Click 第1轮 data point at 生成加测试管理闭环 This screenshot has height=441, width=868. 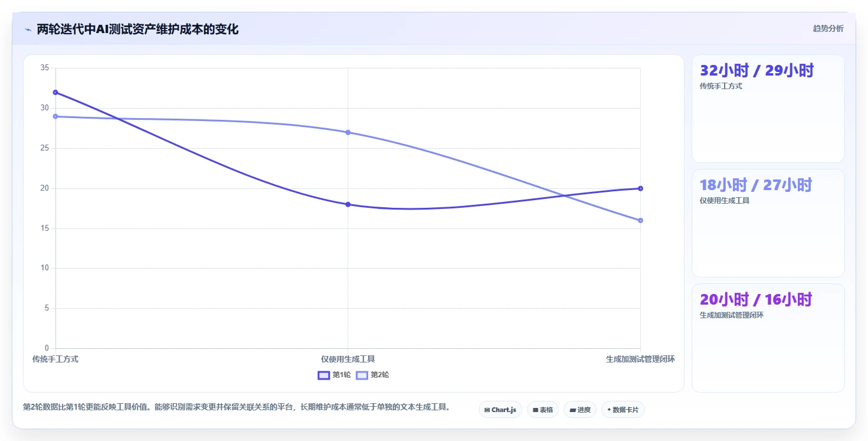640,188
